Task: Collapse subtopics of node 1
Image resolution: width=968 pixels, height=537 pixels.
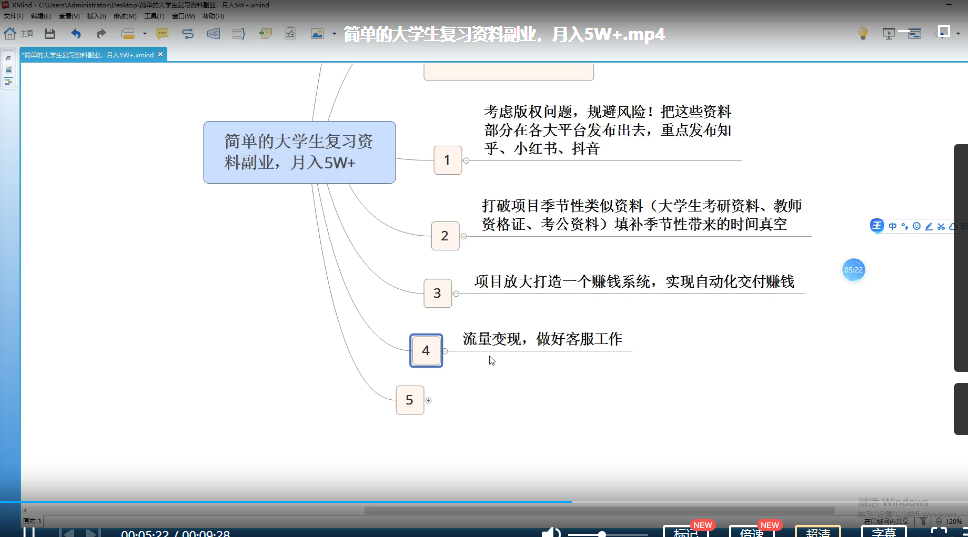Action: tap(466, 160)
